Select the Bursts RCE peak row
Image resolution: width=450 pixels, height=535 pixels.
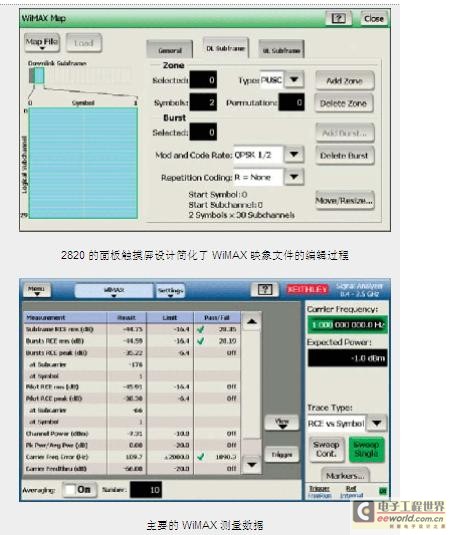point(132,353)
